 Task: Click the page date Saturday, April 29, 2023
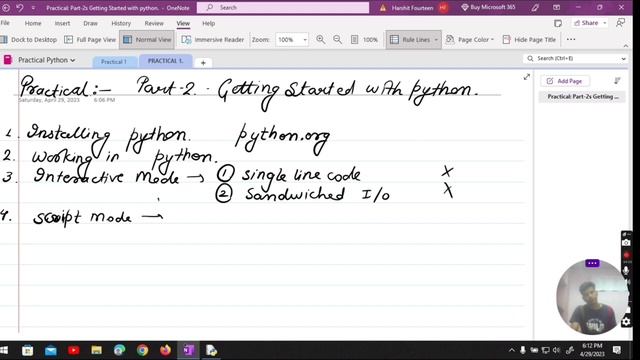tap(49, 100)
